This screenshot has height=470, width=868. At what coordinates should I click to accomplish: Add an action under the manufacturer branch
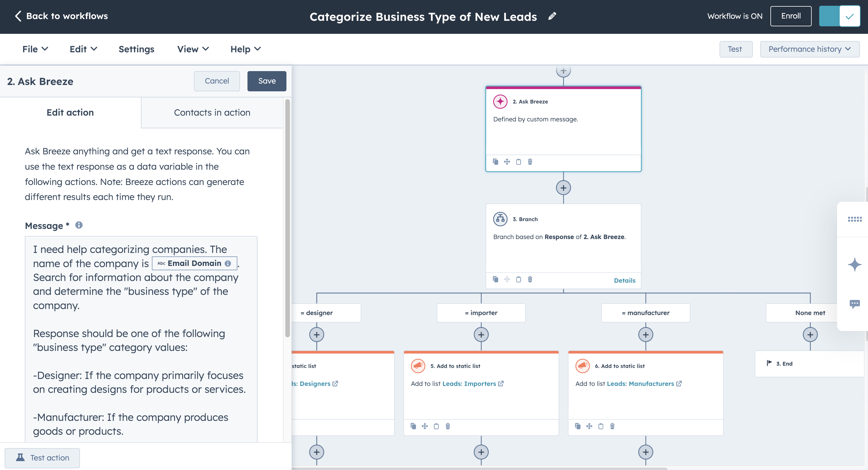(645, 334)
